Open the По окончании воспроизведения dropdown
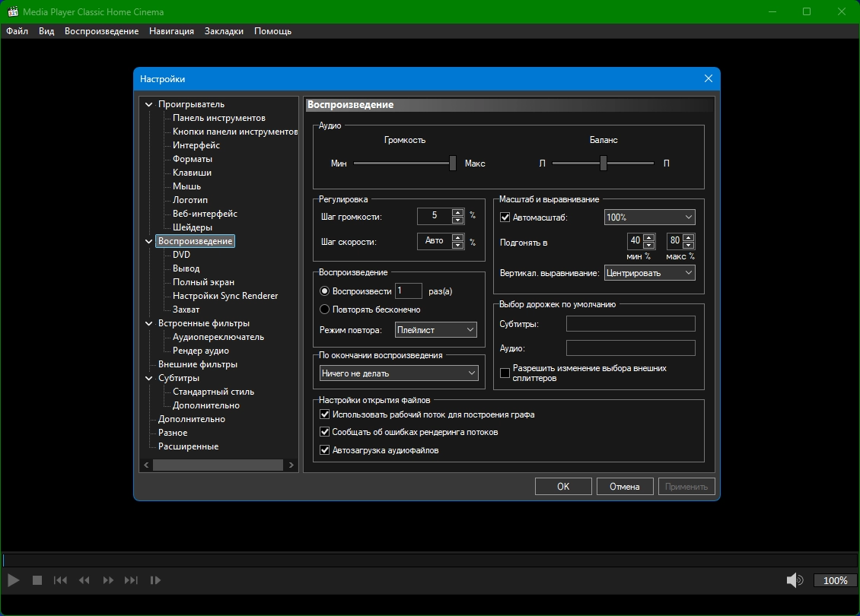860x616 pixels. [399, 373]
